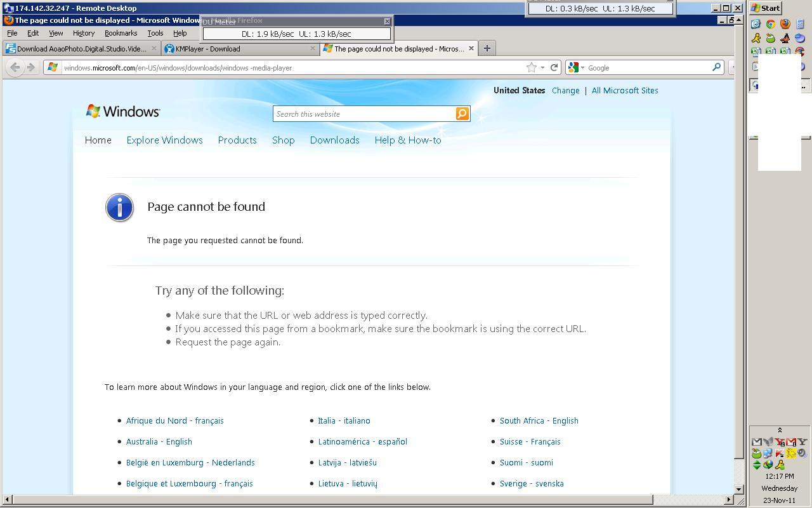This screenshot has height=508, width=812.
Task: Open the Help menu
Action: 180,33
